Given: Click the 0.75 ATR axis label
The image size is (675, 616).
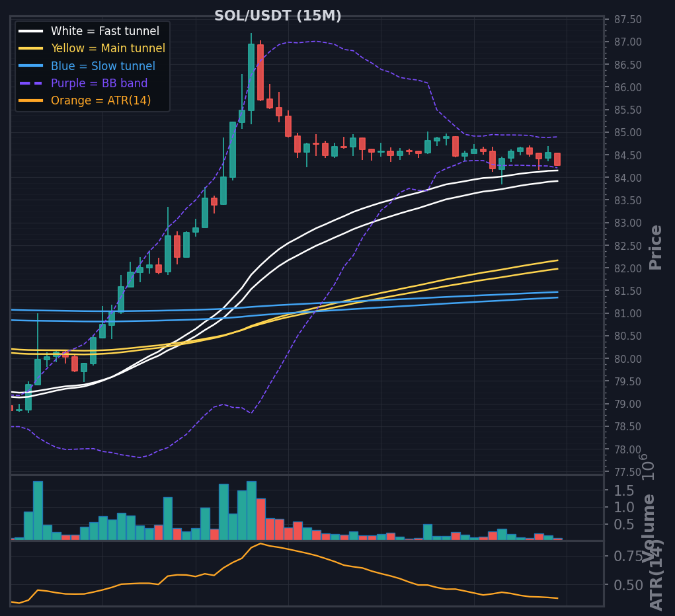Looking at the screenshot, I should click(x=629, y=556).
